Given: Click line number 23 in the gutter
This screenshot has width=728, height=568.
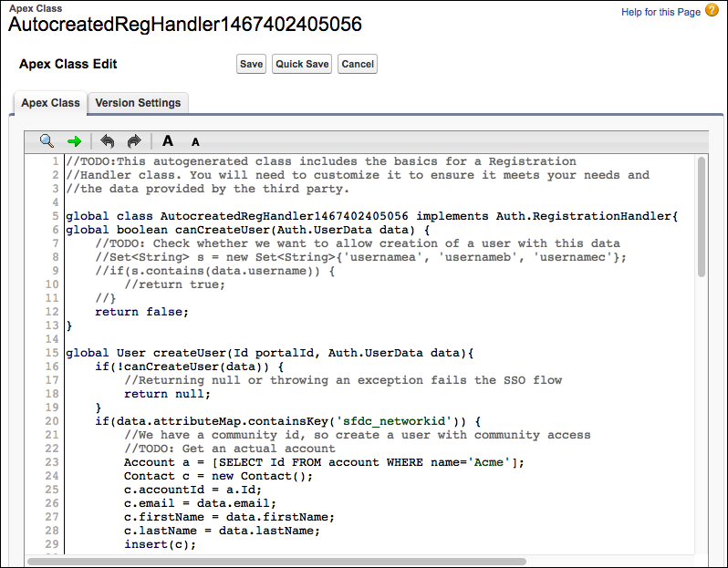Looking at the screenshot, I should tap(52, 462).
